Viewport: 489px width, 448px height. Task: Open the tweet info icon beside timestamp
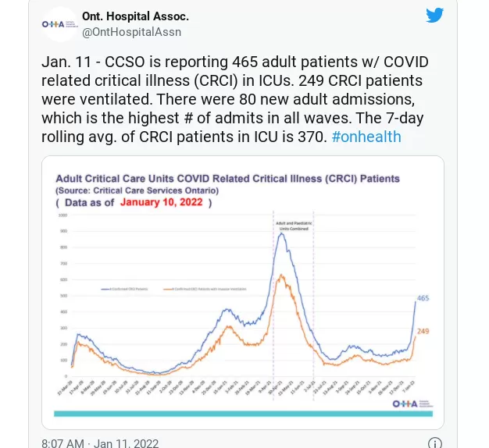[435, 443]
